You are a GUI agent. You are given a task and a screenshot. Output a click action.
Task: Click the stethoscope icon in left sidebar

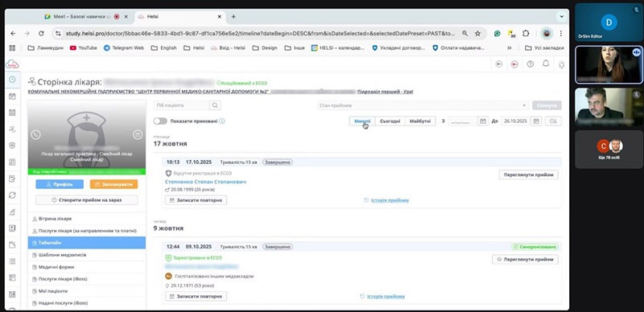(x=12, y=129)
